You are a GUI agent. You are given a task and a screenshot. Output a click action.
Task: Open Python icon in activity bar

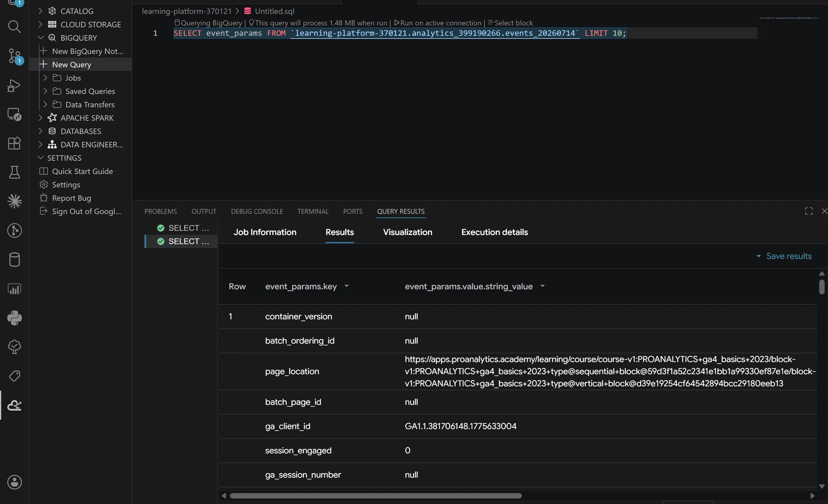(14, 318)
